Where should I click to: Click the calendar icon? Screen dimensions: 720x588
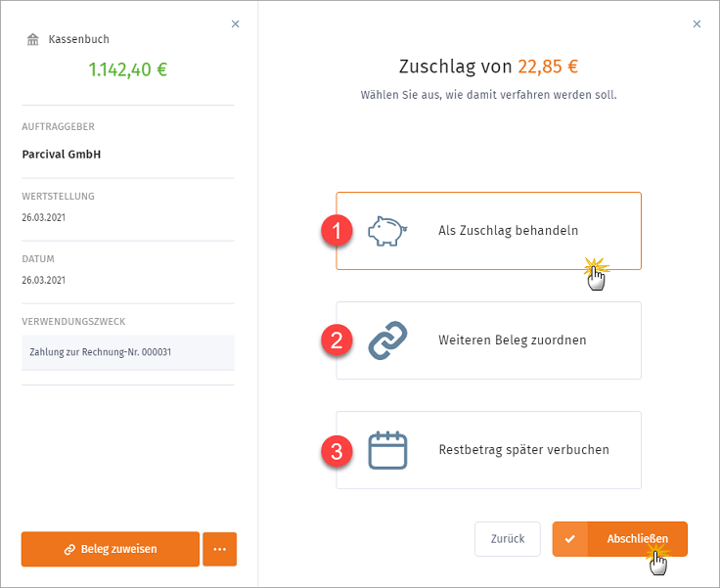point(387,450)
